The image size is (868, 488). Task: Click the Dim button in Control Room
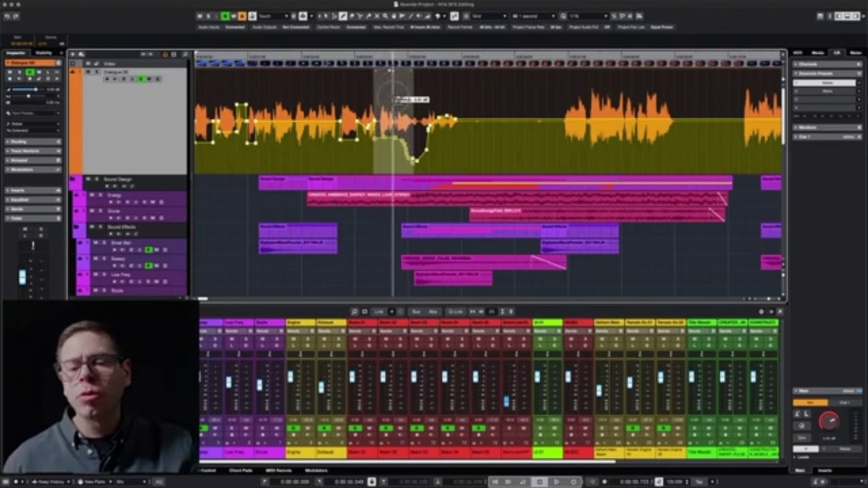pos(802,438)
